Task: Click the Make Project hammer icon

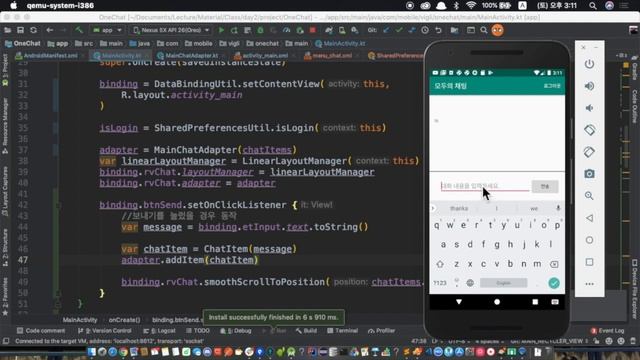Action: point(79,30)
